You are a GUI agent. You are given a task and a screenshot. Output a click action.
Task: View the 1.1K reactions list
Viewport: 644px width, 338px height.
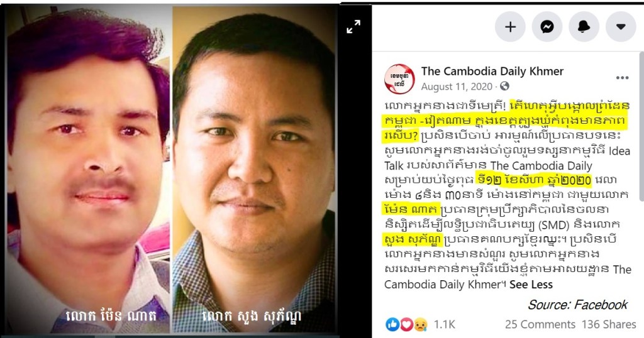444,324
